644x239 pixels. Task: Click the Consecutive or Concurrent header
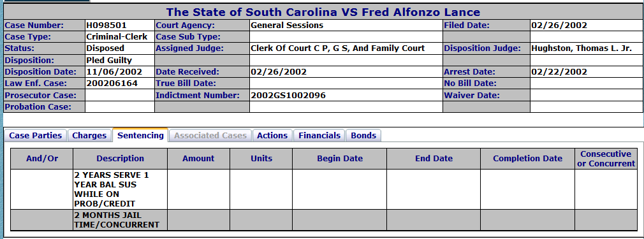click(x=606, y=159)
